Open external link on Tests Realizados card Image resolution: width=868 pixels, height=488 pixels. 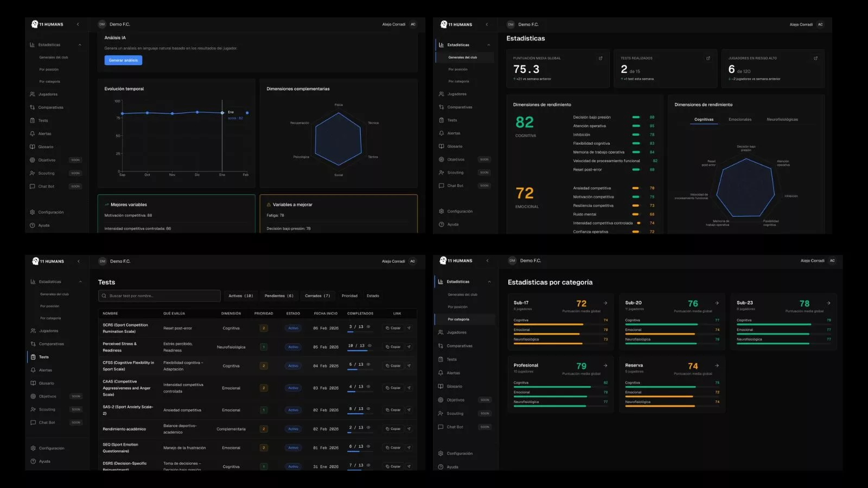coord(708,58)
